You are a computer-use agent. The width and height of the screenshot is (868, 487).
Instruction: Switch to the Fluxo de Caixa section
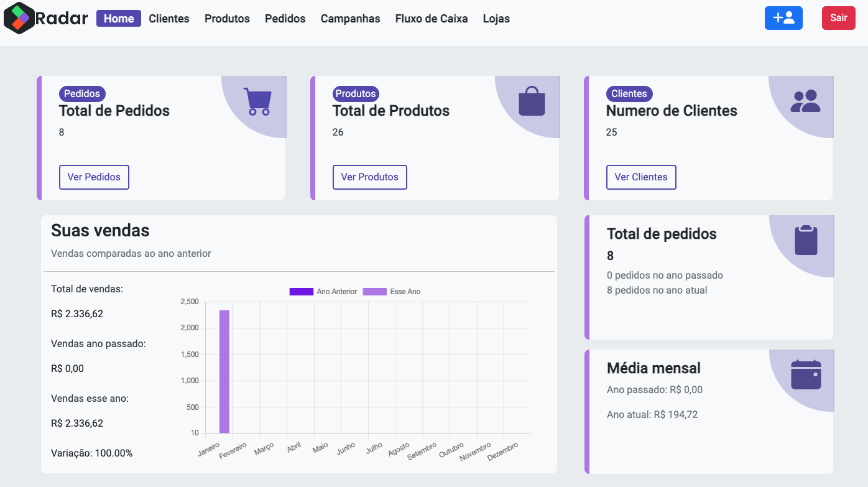[x=431, y=19]
